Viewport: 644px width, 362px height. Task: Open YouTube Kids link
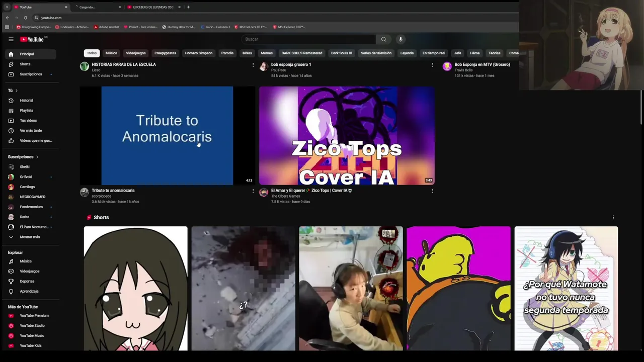click(x=31, y=346)
